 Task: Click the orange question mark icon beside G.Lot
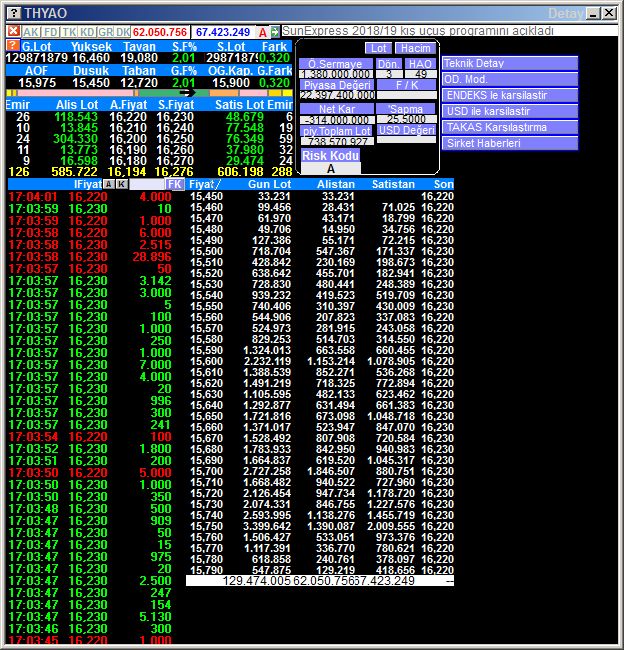tap(13, 46)
